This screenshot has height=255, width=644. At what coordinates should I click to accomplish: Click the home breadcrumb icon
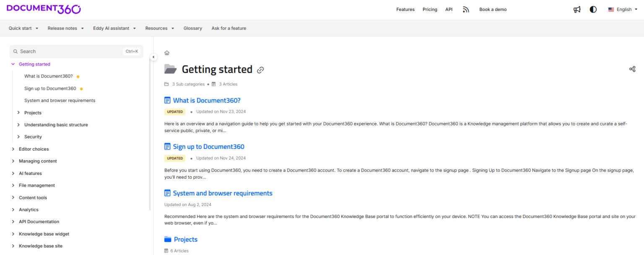pyautogui.click(x=166, y=52)
